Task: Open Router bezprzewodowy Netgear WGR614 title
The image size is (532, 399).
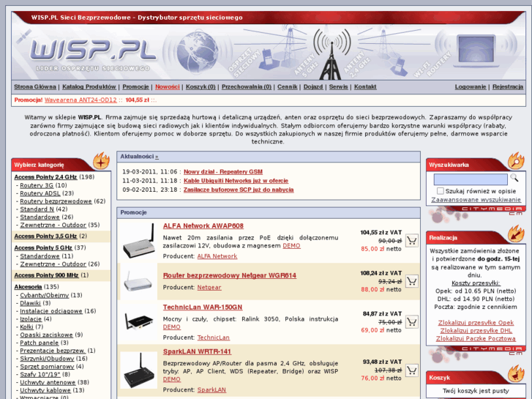Action: [x=230, y=275]
